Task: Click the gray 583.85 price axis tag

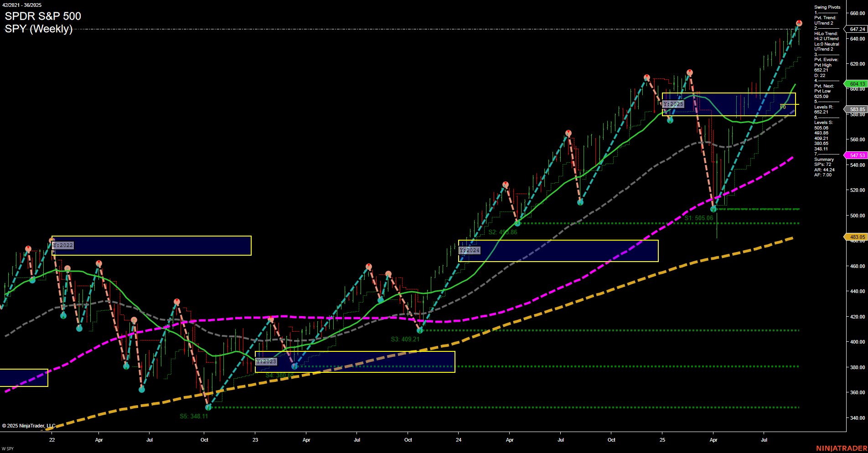Action: coord(857,109)
